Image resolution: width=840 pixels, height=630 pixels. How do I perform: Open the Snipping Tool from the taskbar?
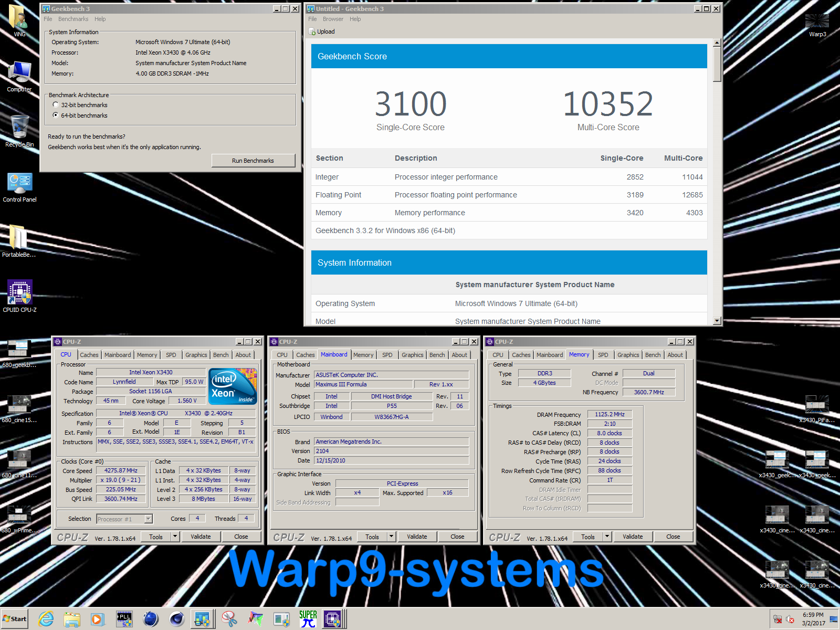click(x=229, y=619)
